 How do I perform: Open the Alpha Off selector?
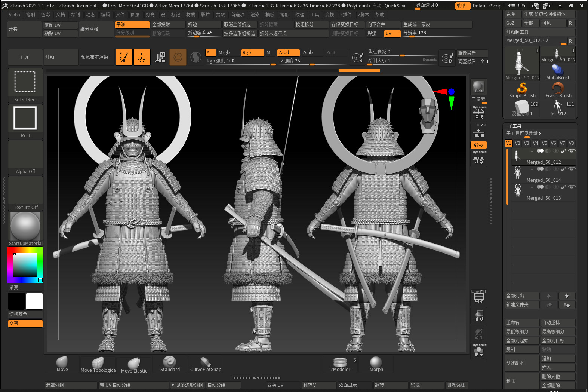(25, 157)
